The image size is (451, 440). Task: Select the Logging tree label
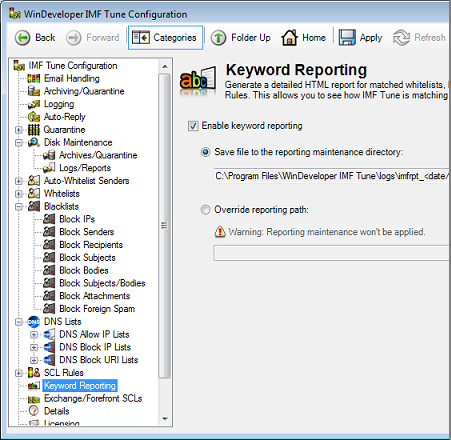click(59, 104)
